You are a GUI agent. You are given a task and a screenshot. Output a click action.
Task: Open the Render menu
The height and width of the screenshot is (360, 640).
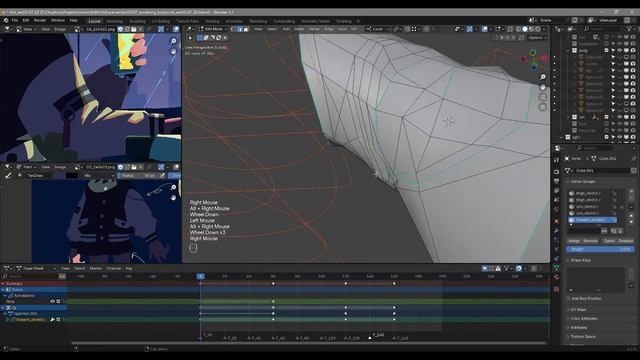(x=40, y=20)
